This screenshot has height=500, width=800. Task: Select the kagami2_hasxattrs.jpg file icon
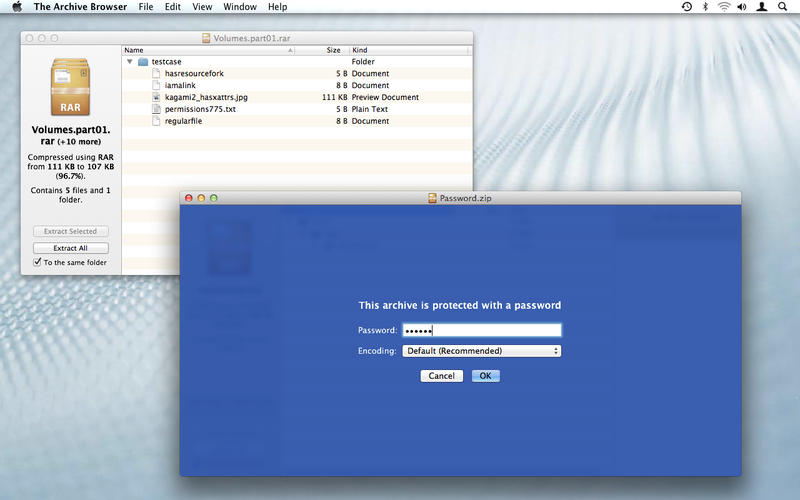[156, 97]
